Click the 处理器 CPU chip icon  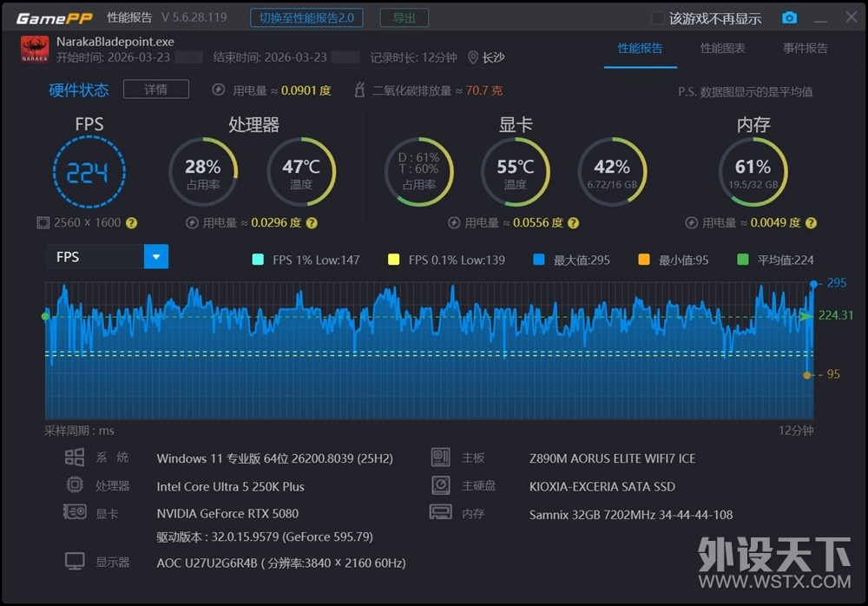[76, 484]
